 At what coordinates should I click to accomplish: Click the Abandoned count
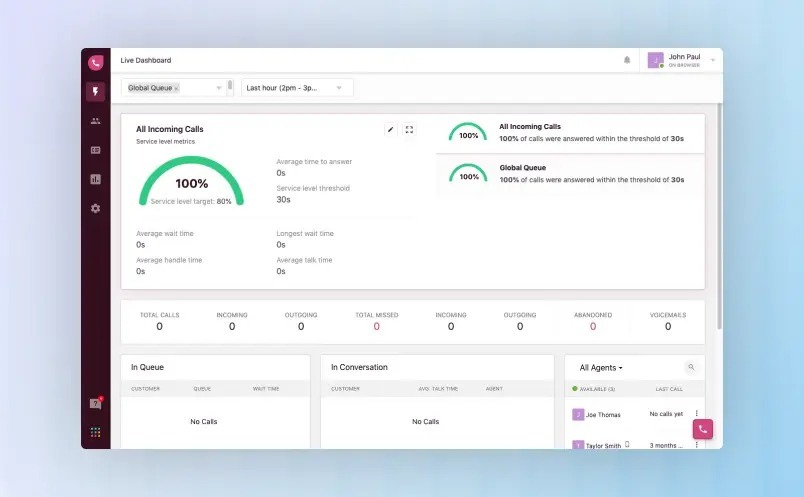pyautogui.click(x=593, y=326)
